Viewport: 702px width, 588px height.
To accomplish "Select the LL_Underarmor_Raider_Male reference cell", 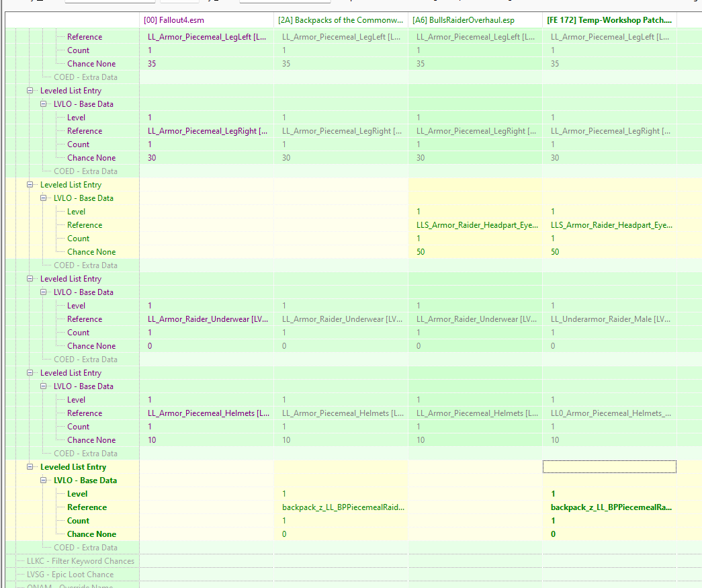I will coord(610,319).
